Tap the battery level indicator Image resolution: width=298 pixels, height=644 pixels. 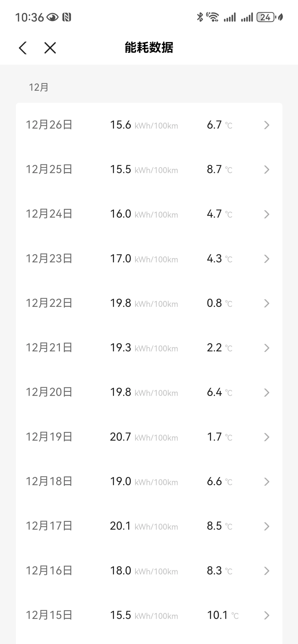coord(265,17)
